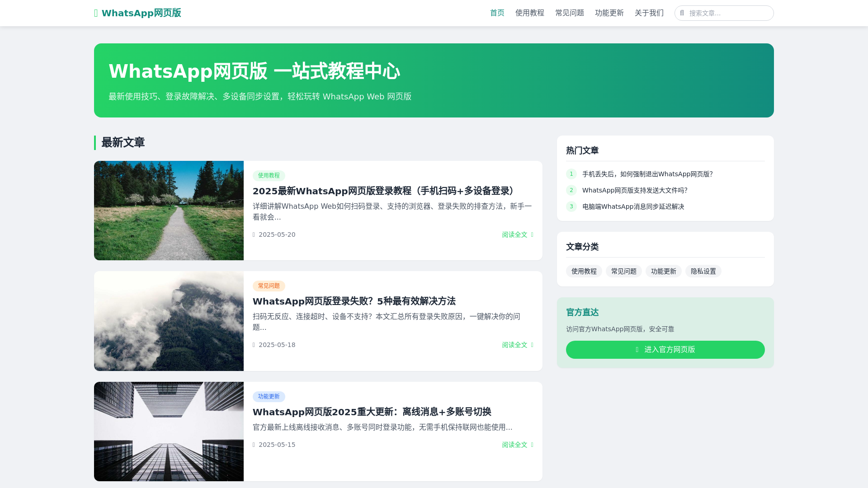Screen dimensions: 868x488
Task: Click the arrow icon after 阅读全文 on 2025-05-20 article
Action: coord(532,235)
